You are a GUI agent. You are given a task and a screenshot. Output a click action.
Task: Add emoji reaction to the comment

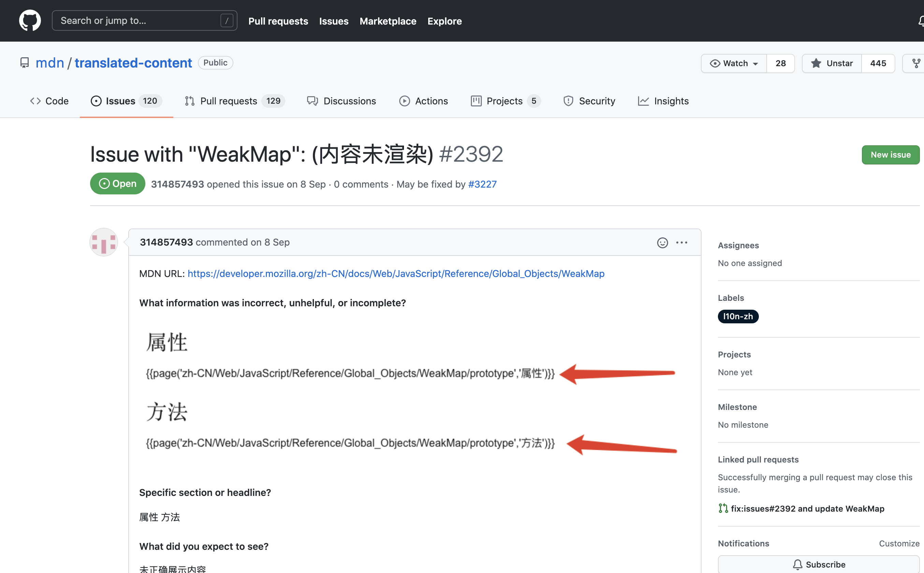click(x=662, y=243)
